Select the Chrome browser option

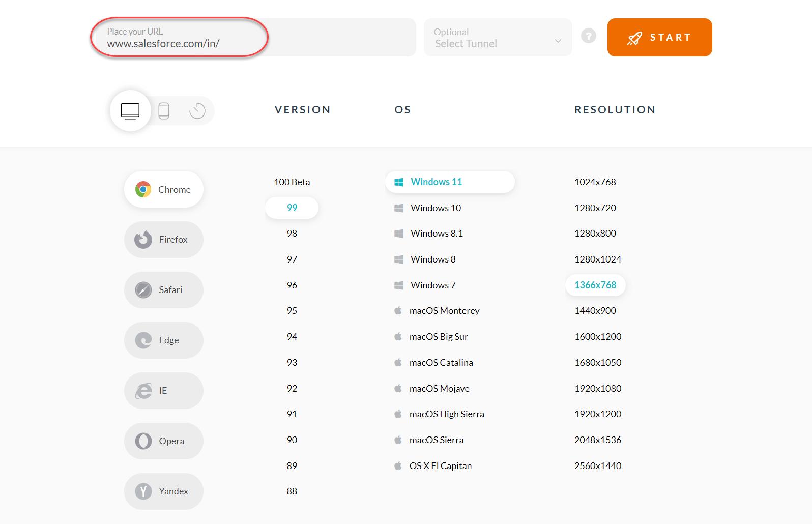(x=163, y=189)
